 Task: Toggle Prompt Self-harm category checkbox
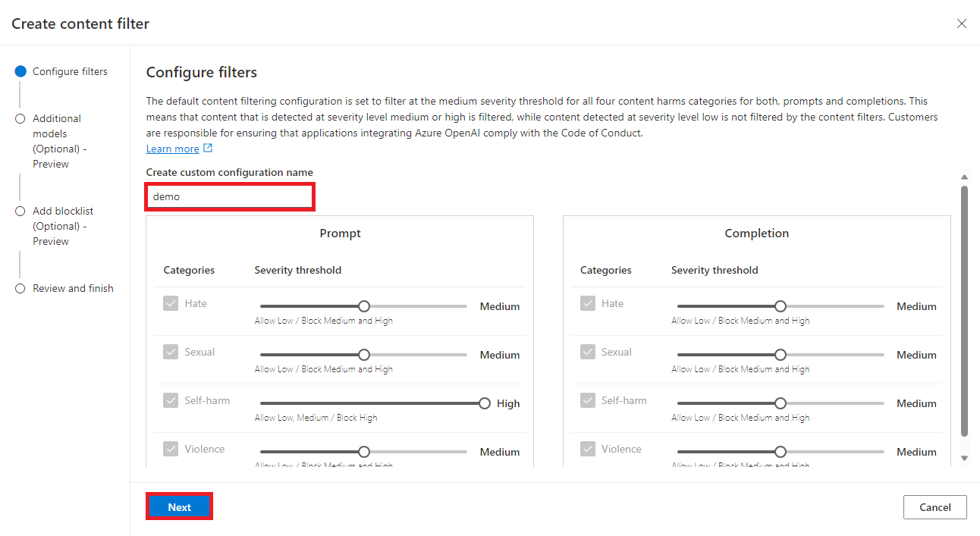pyautogui.click(x=171, y=400)
